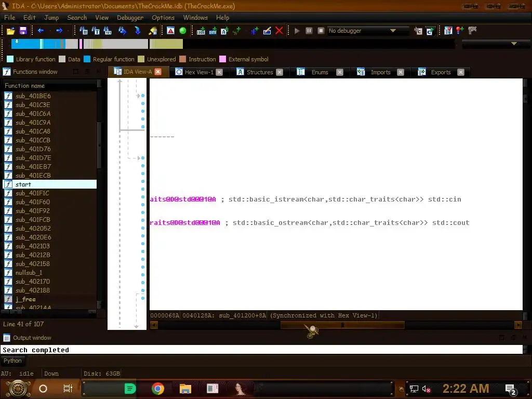
Task: Click the Open file folder icon
Action: 10,31
